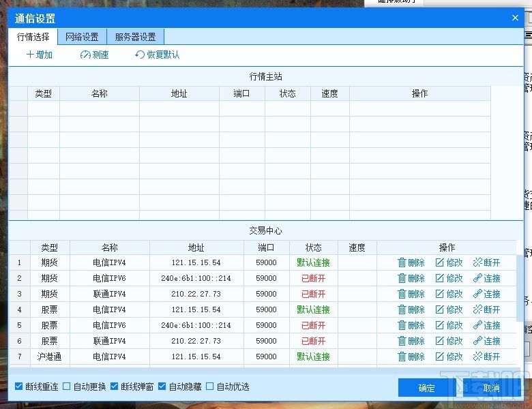The width and height of the screenshot is (532, 409).
Task: Delete row 4 股票 电信IPV4 server
Action: tap(411, 309)
